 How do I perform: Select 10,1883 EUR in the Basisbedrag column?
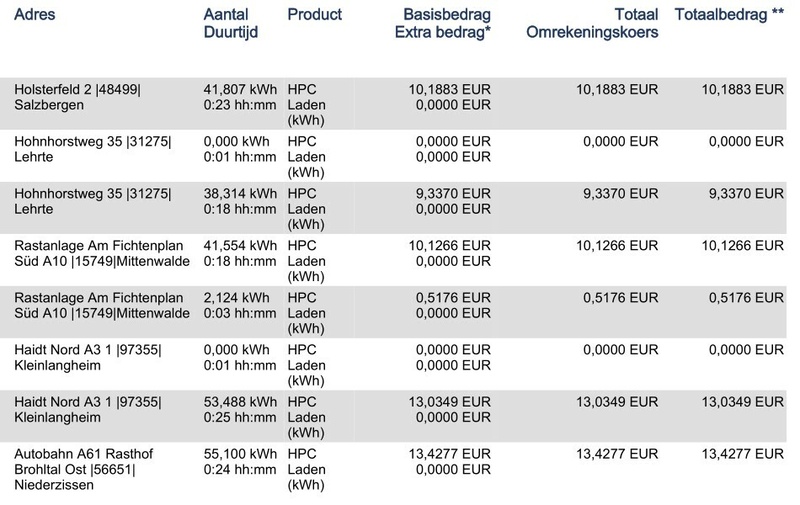(x=450, y=89)
